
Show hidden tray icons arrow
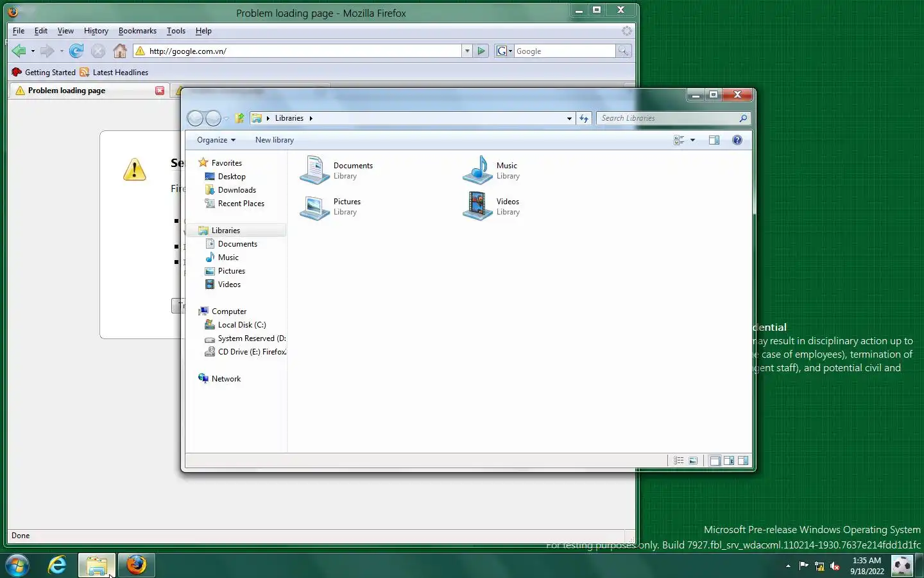pos(788,566)
